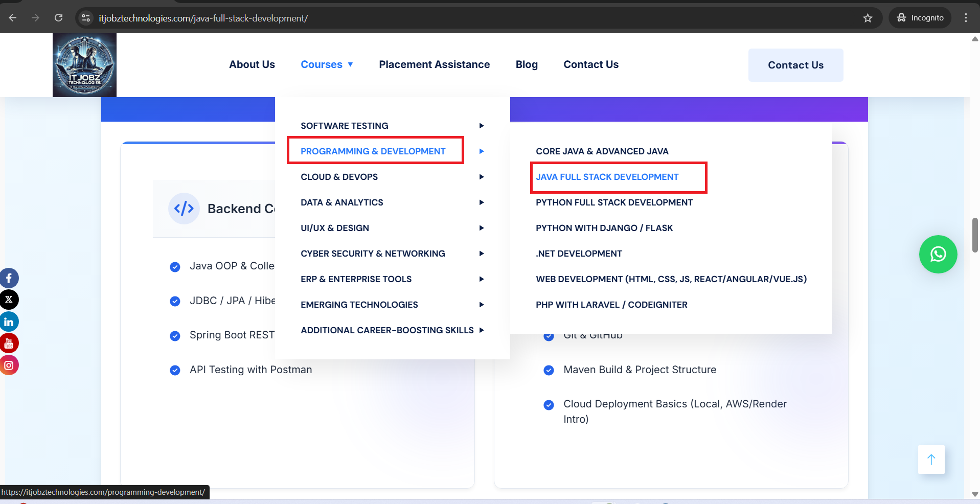Click the scroll-to-top arrow button

[930, 460]
